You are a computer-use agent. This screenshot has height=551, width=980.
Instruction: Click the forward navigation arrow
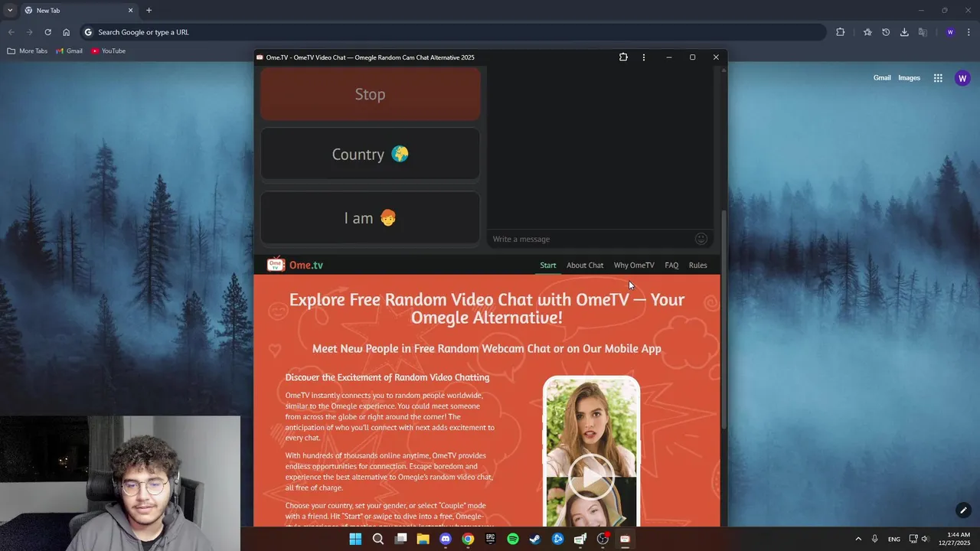click(29, 32)
